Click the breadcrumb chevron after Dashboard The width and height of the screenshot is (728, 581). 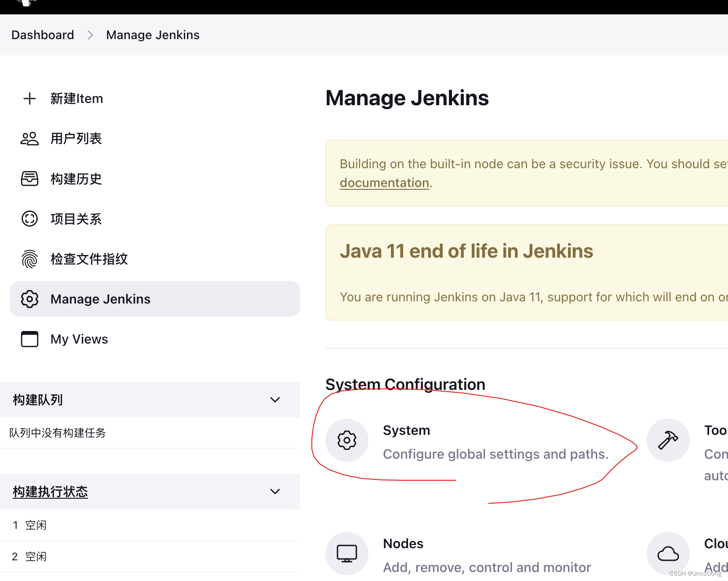click(x=90, y=35)
